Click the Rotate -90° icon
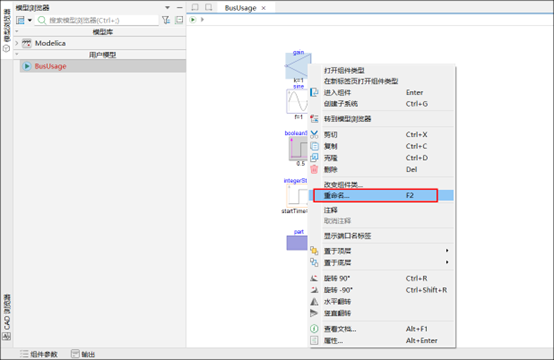 (x=314, y=290)
